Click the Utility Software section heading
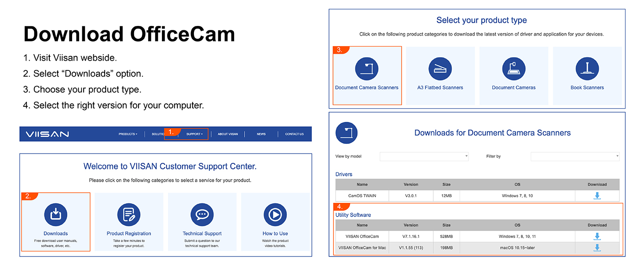Viewport: 644px width, 264px height. pyautogui.click(x=353, y=215)
